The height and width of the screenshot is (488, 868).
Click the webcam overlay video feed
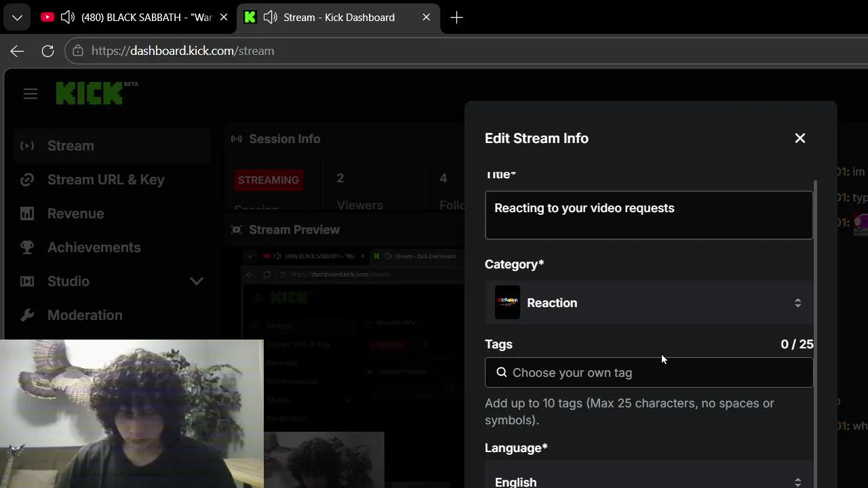click(132, 413)
